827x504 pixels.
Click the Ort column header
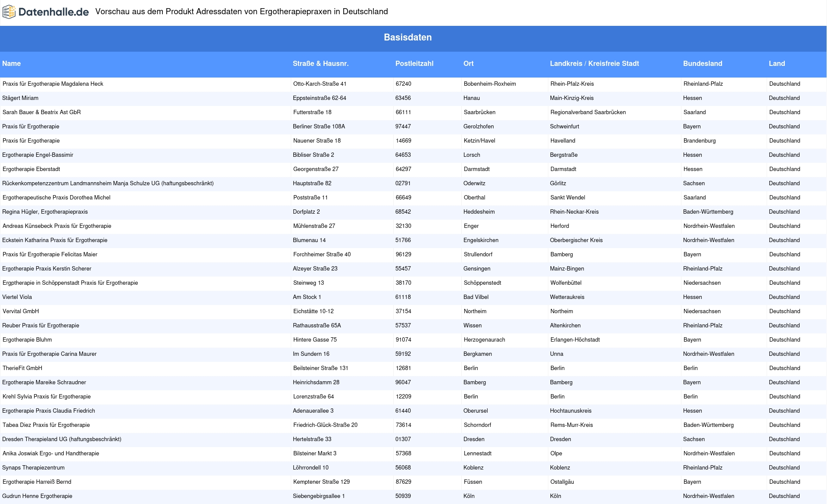[x=469, y=63]
